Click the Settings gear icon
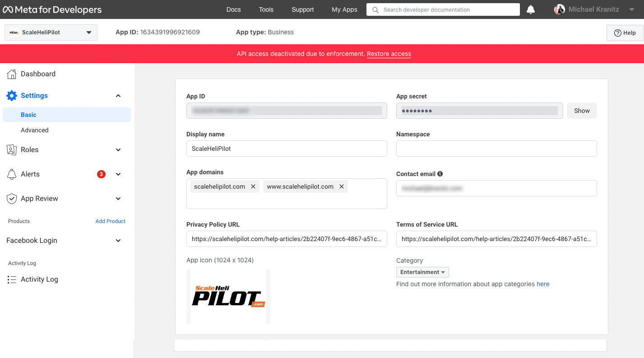Viewport: 644px width, 358px height. [12, 96]
